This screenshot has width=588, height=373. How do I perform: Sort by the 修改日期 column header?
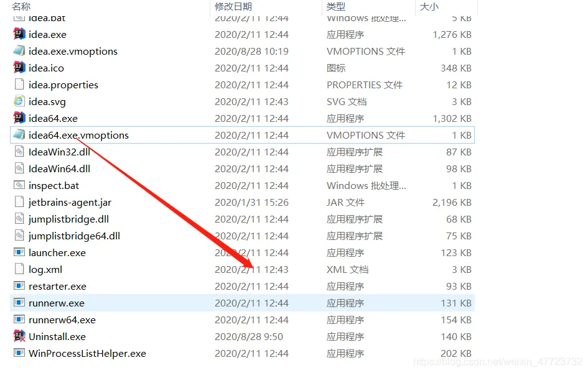[x=233, y=6]
